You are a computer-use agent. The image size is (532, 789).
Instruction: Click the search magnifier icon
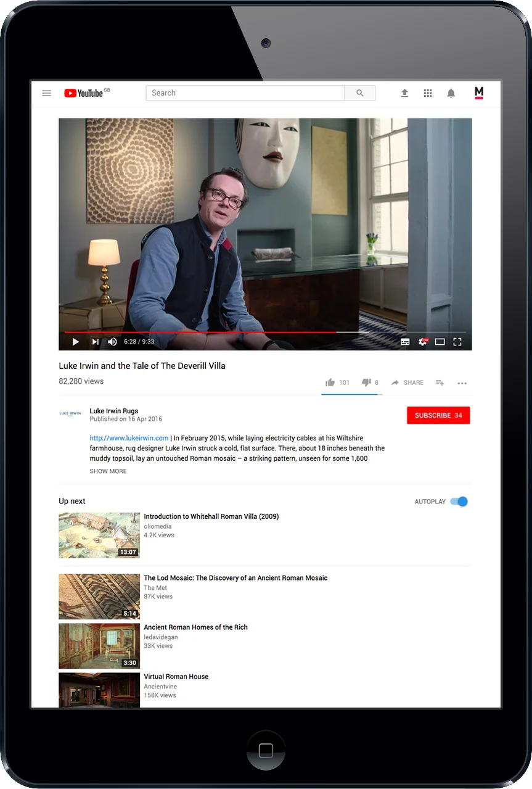[360, 93]
